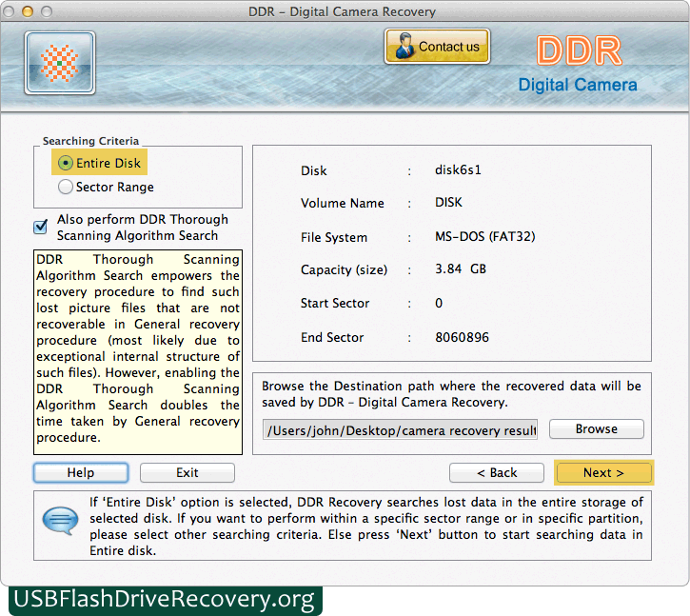Go to previous step with Back button
The image size is (690, 616).
point(497,472)
